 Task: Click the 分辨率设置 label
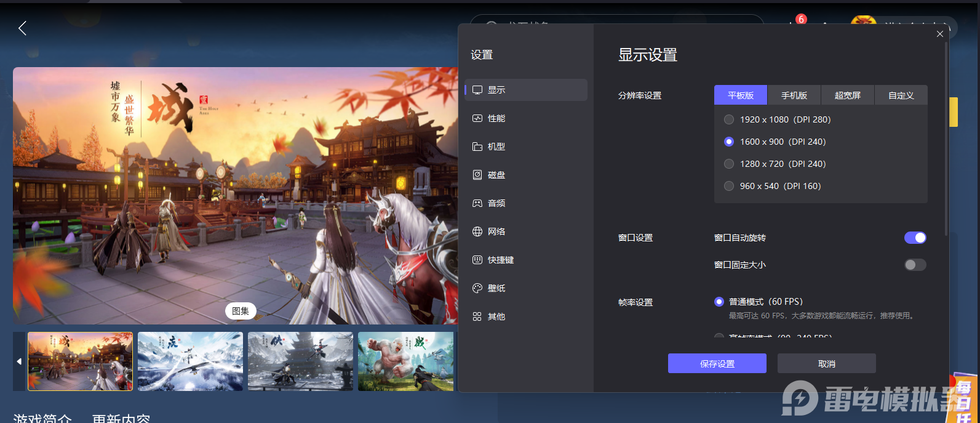[640, 95]
